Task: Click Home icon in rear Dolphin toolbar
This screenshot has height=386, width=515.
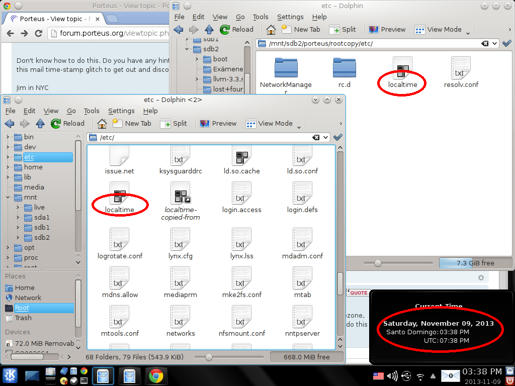Action: (x=271, y=30)
